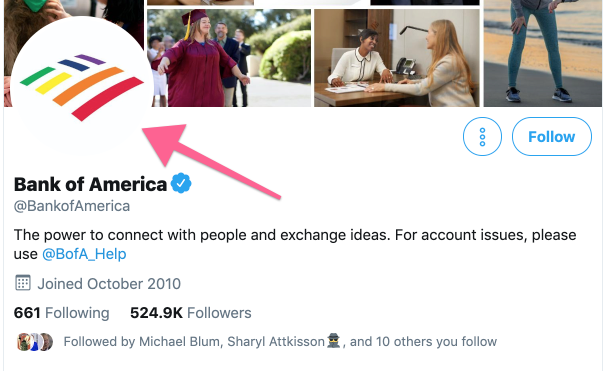Screen dimensions: 609x371
Task: Open the graduate in red gown header photo
Action: click(229, 57)
